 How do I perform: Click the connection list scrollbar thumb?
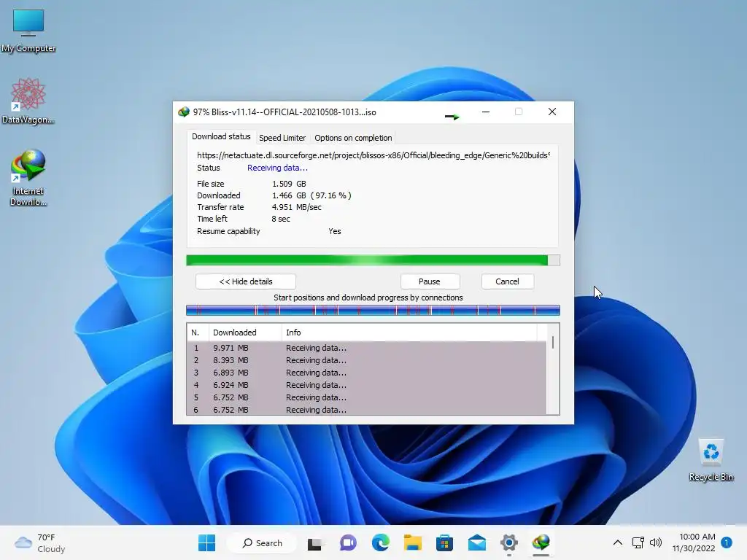pos(553,343)
